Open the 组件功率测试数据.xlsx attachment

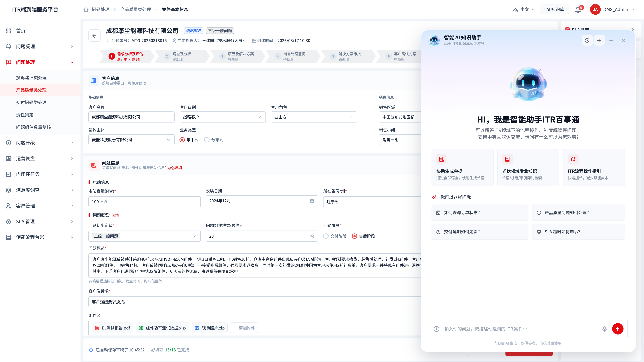(163, 328)
